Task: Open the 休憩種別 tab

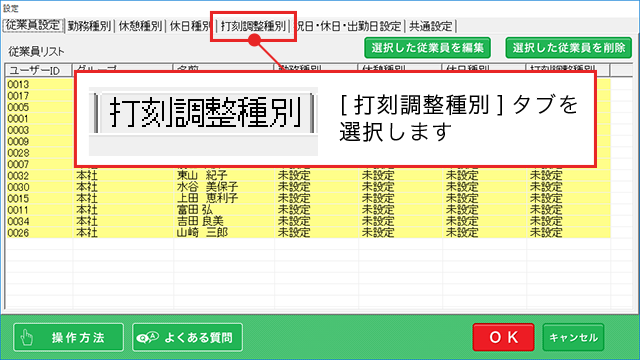Action: [140, 27]
